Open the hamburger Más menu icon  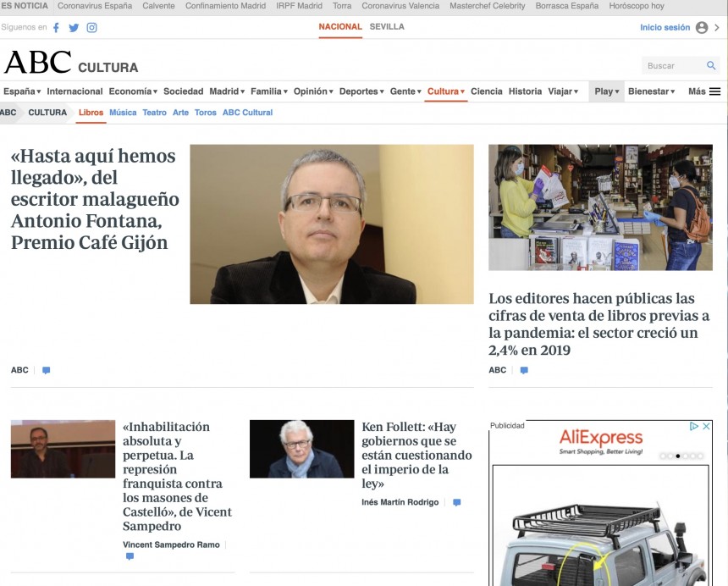[x=715, y=91]
